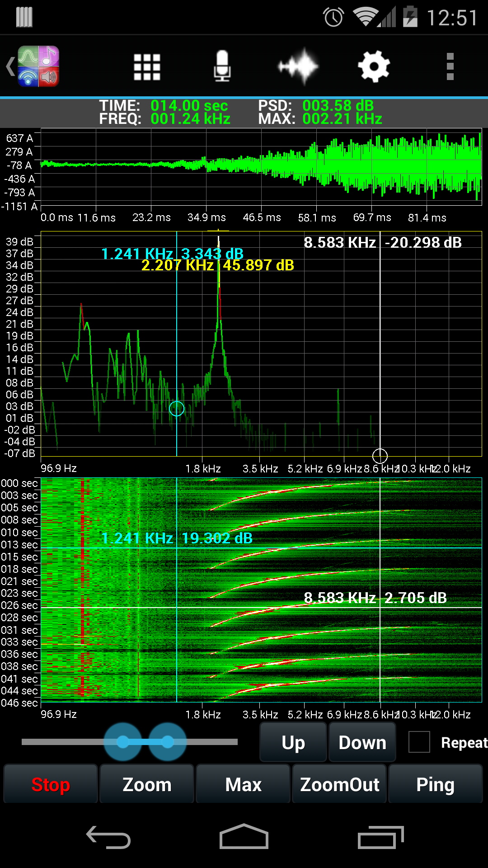Tap the microphone record icon
This screenshot has width=488, height=868.
(x=222, y=66)
